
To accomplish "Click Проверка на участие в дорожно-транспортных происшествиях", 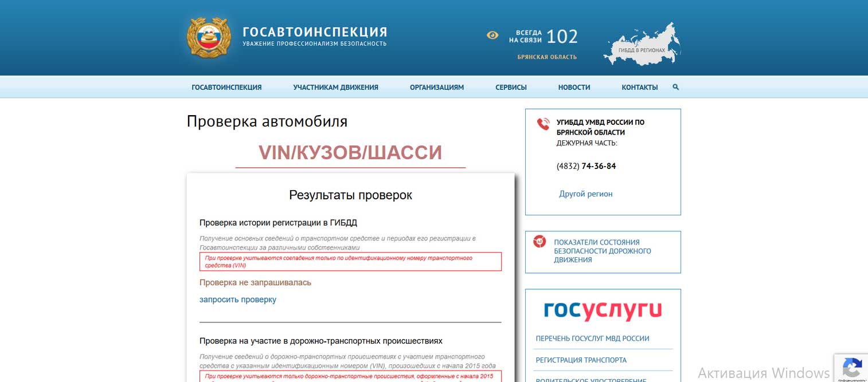I will [x=321, y=341].
